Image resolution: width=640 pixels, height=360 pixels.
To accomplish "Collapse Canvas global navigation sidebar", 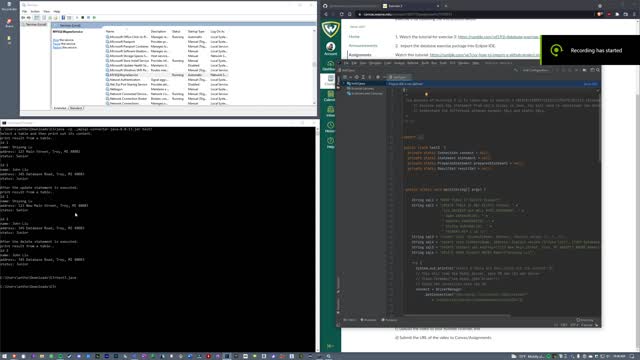I will (330, 346).
